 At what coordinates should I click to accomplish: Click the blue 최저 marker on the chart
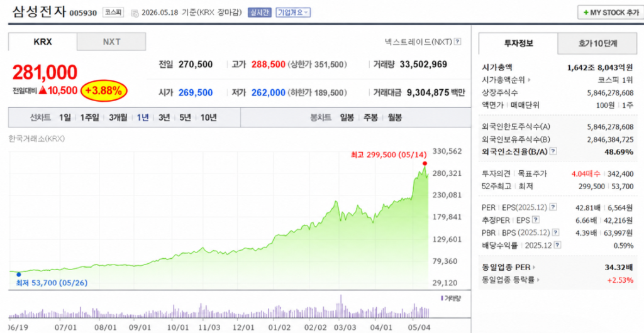pos(18,275)
